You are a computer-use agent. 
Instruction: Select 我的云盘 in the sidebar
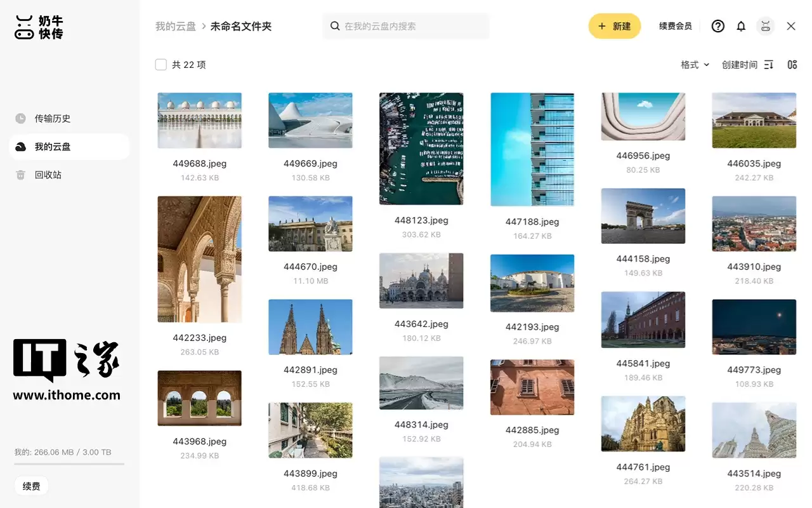[x=53, y=147]
